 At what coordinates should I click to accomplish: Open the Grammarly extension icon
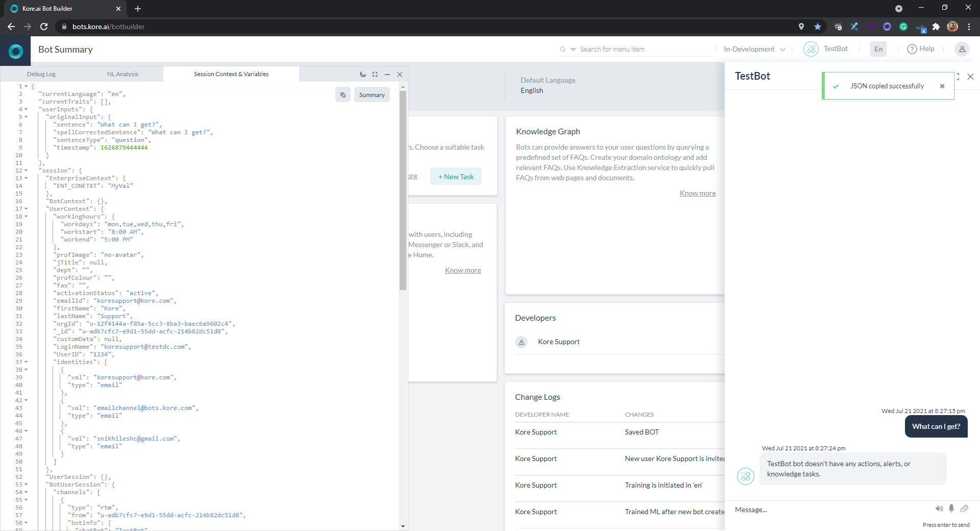[903, 27]
